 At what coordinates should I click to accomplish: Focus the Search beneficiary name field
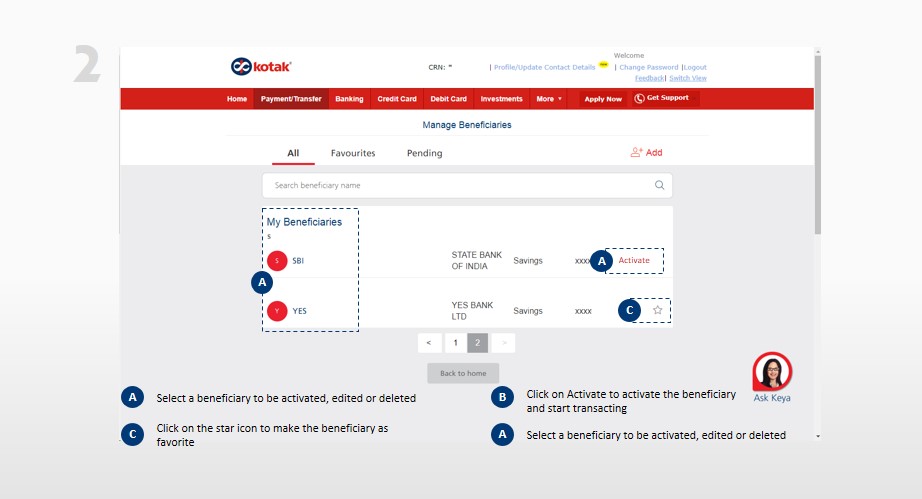click(467, 185)
